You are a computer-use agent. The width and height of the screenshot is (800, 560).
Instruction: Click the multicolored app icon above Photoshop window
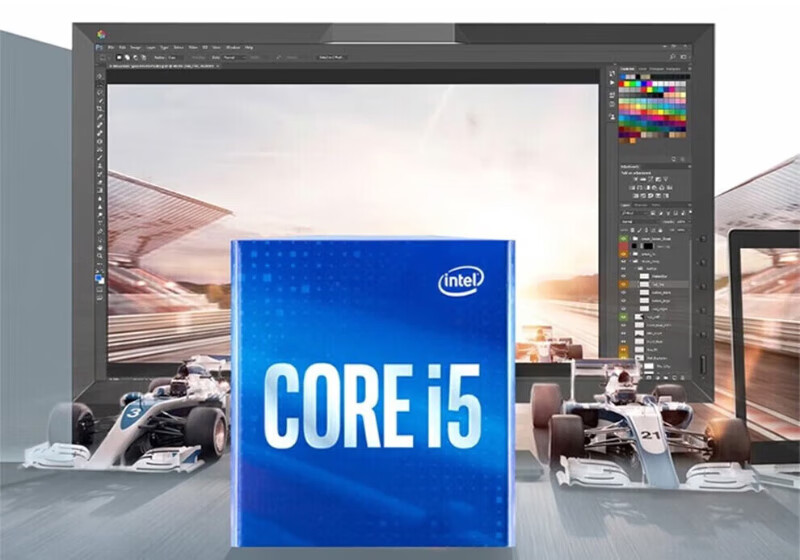[101, 35]
